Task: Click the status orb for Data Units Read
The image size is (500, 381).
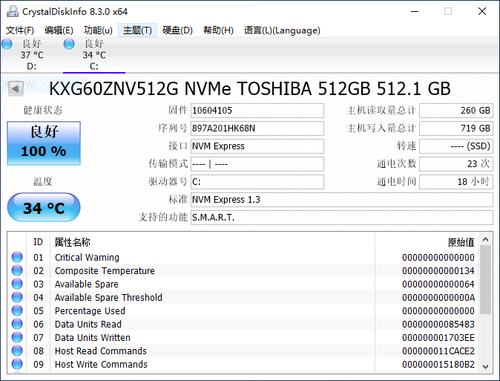Action: (17, 324)
